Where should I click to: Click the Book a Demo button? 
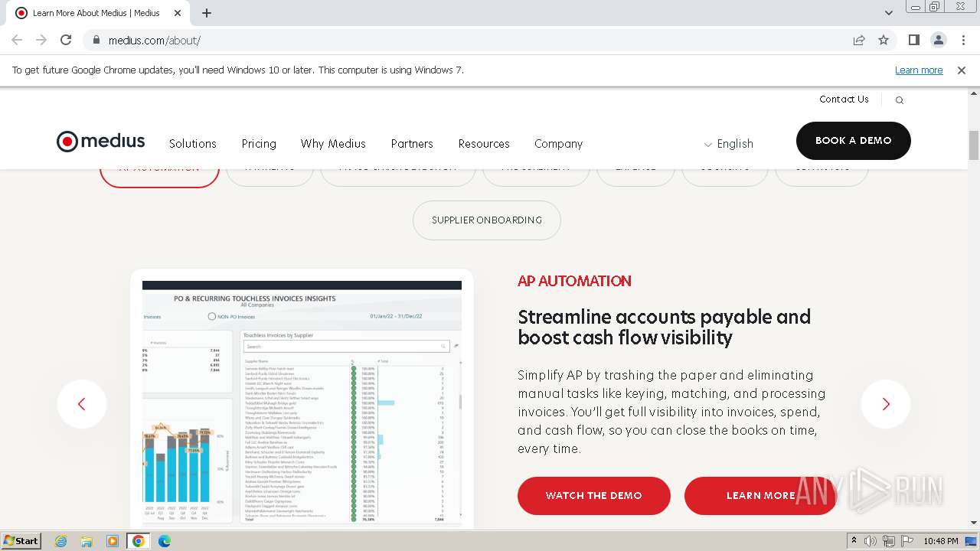(x=854, y=141)
